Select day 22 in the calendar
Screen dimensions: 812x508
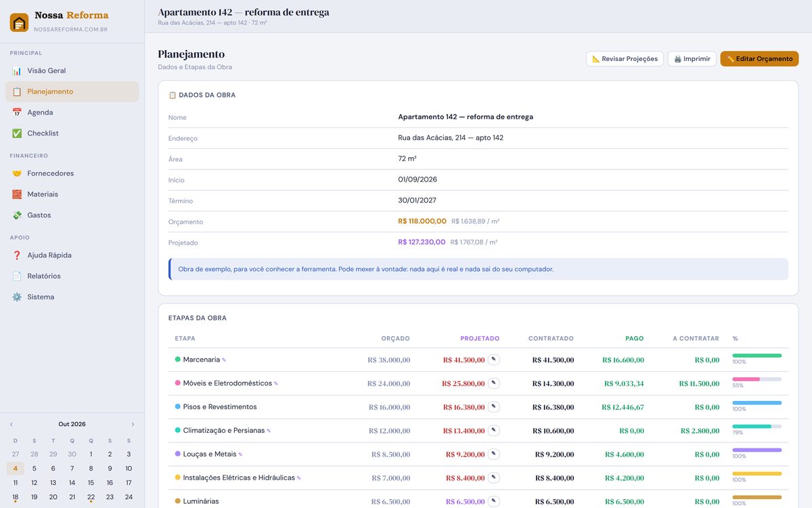click(91, 497)
